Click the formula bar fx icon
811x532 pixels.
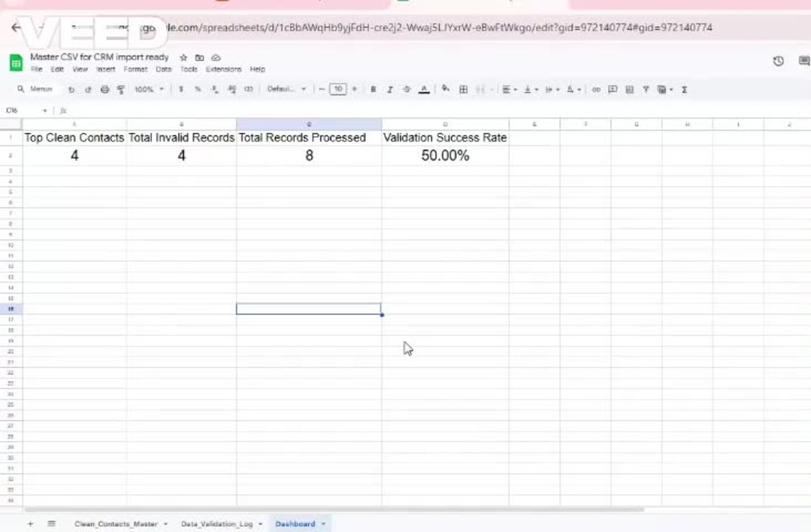(x=63, y=110)
